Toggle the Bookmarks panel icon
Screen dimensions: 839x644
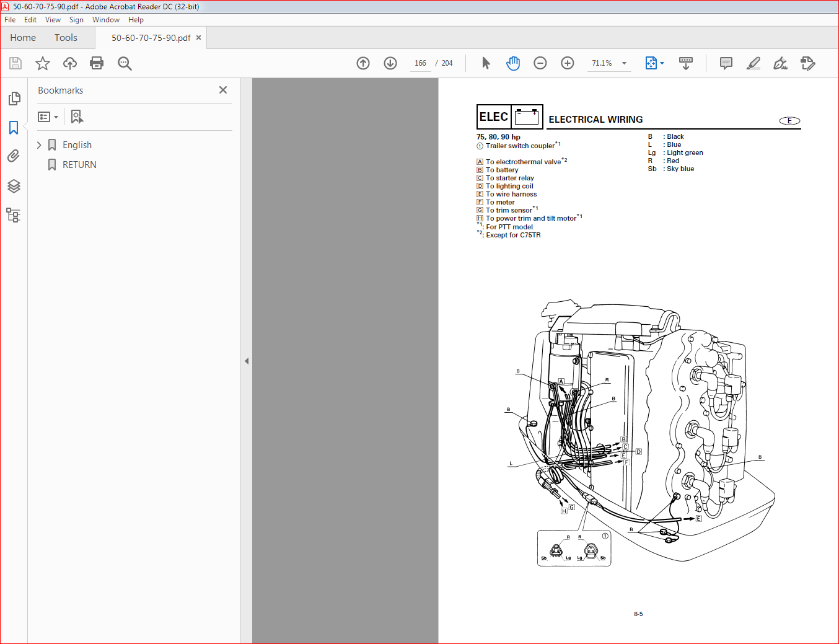[x=14, y=128]
